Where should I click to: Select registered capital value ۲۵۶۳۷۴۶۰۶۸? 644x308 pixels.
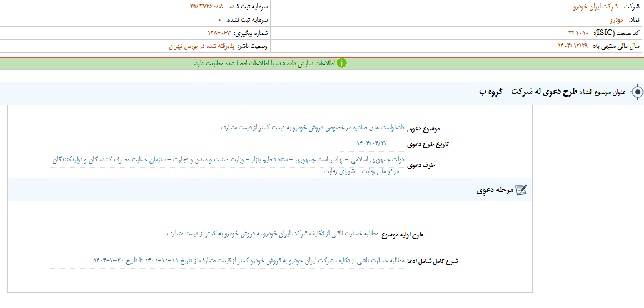207,7
